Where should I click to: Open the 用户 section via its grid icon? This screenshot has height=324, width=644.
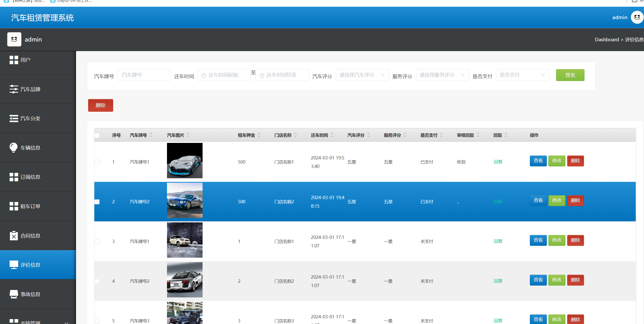(x=14, y=60)
